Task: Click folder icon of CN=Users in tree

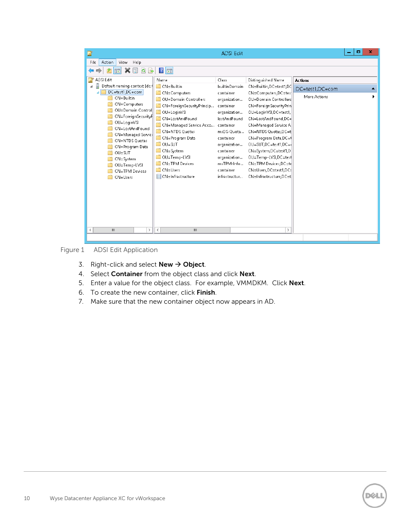Action: click(110, 177)
